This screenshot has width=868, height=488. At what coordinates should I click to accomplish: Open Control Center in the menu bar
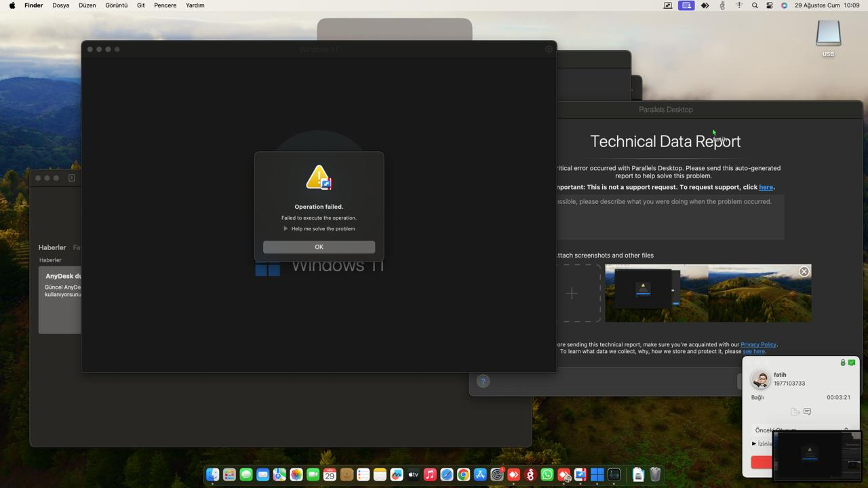coord(770,5)
